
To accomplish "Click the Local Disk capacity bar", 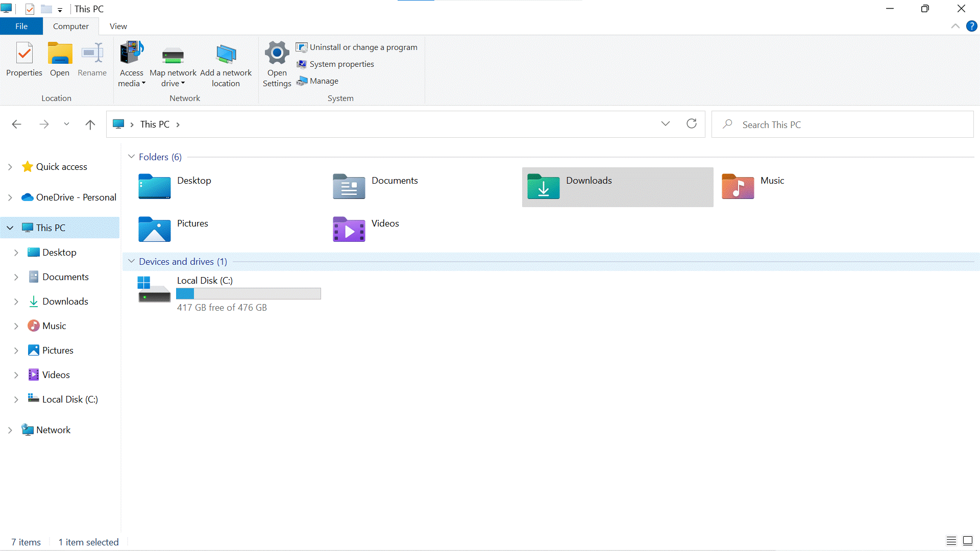I will coord(249,293).
